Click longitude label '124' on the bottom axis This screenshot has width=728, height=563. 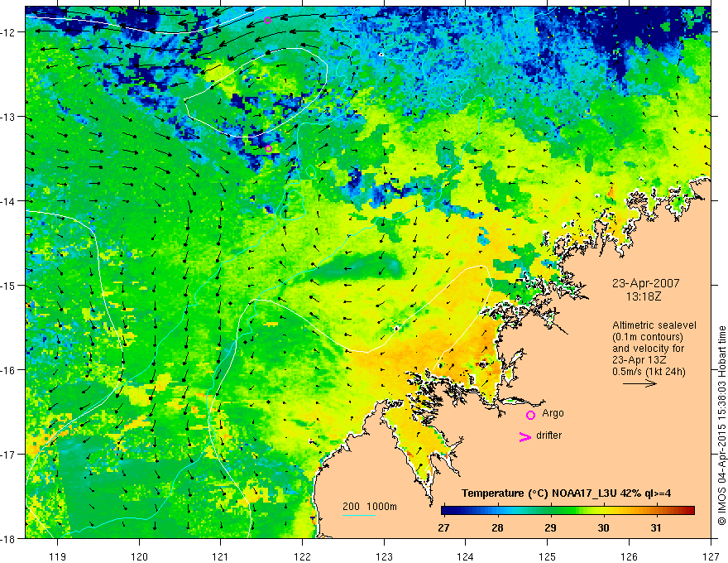[466, 556]
